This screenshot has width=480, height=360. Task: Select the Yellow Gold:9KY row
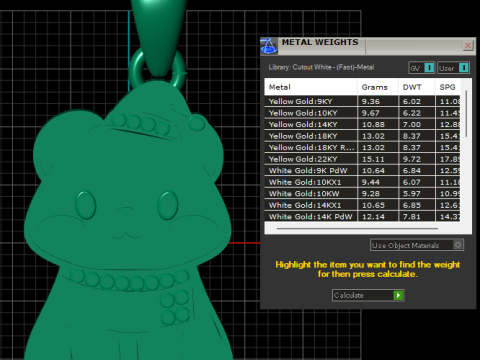click(x=362, y=101)
